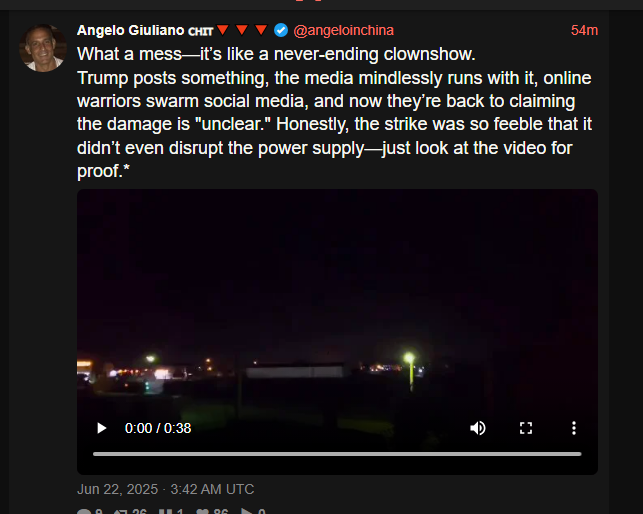Viewport: 643px width, 514px height.
Task: Click the quote marks icon
Action: [x=165, y=512]
